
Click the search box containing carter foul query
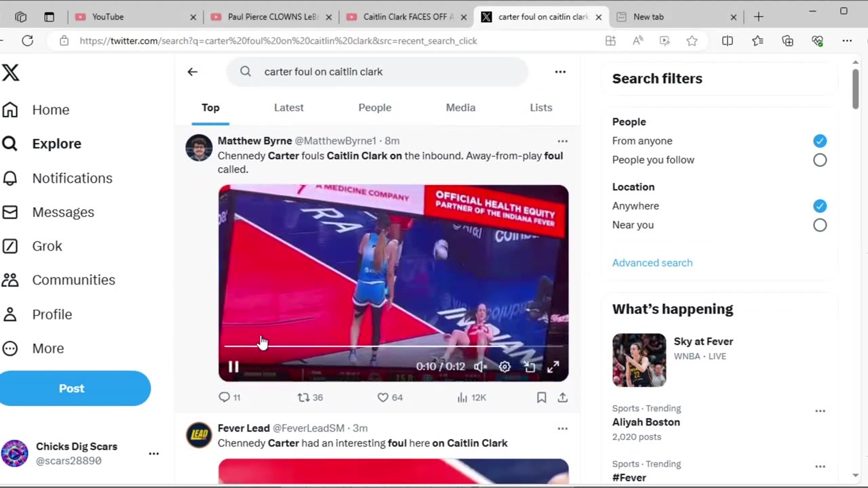click(377, 72)
